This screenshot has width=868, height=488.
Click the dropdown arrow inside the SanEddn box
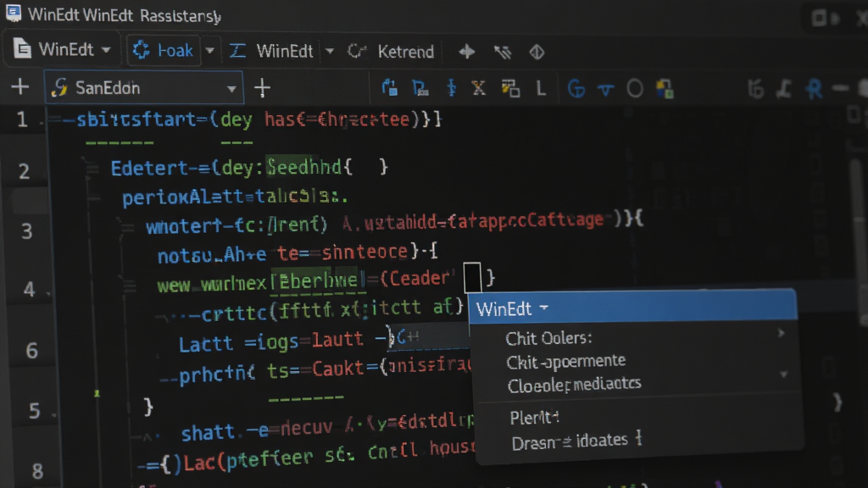click(231, 88)
